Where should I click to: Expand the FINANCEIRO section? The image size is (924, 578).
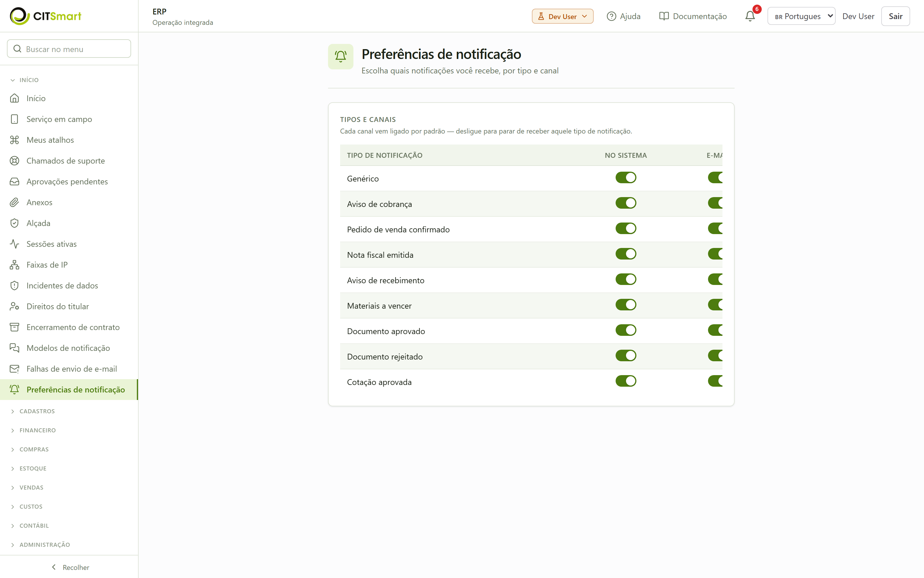33,430
